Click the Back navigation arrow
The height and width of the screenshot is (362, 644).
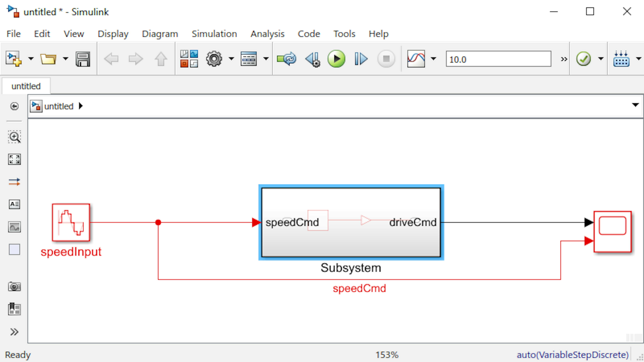[111, 59]
